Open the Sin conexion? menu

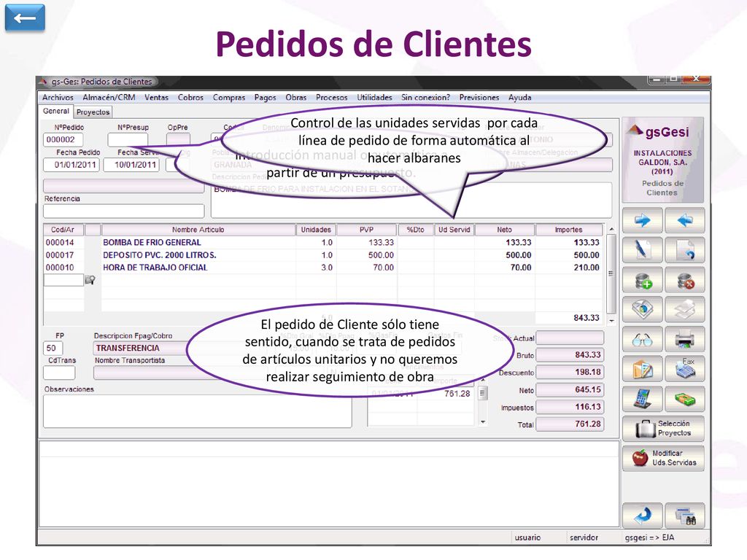[425, 97]
